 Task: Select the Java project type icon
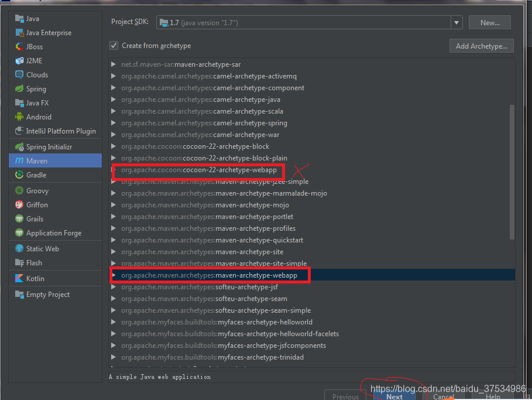pos(19,18)
